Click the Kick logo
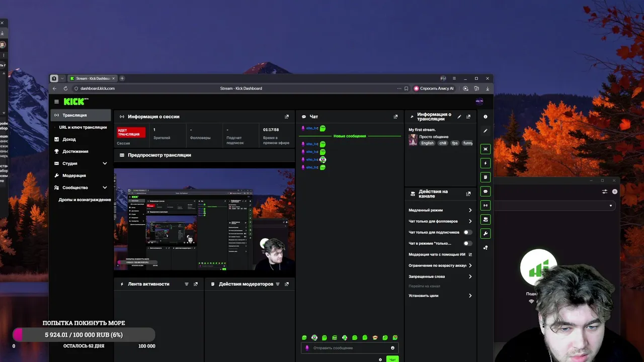Viewport: 644px width, 362px height. coord(75,102)
